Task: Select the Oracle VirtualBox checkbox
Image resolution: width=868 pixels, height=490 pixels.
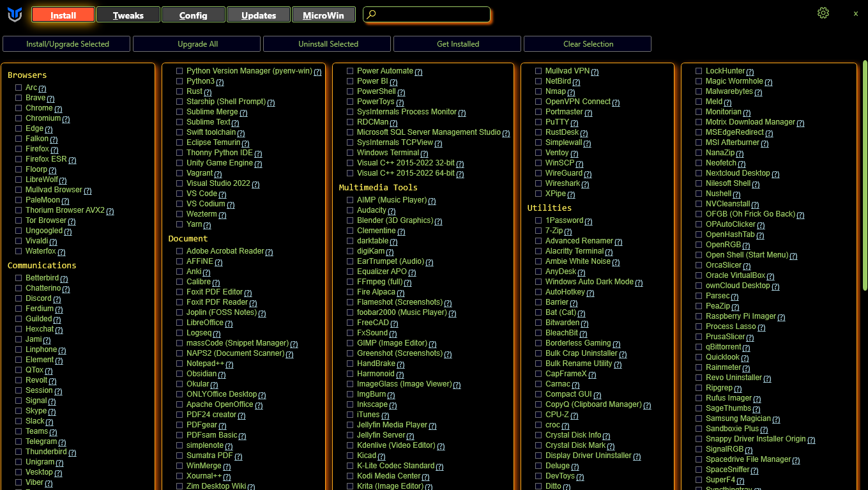Action: tap(699, 275)
